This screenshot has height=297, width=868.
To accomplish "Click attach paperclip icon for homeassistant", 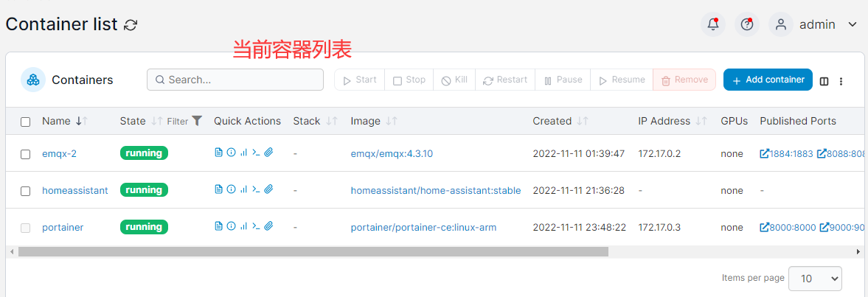I will 268,189.
